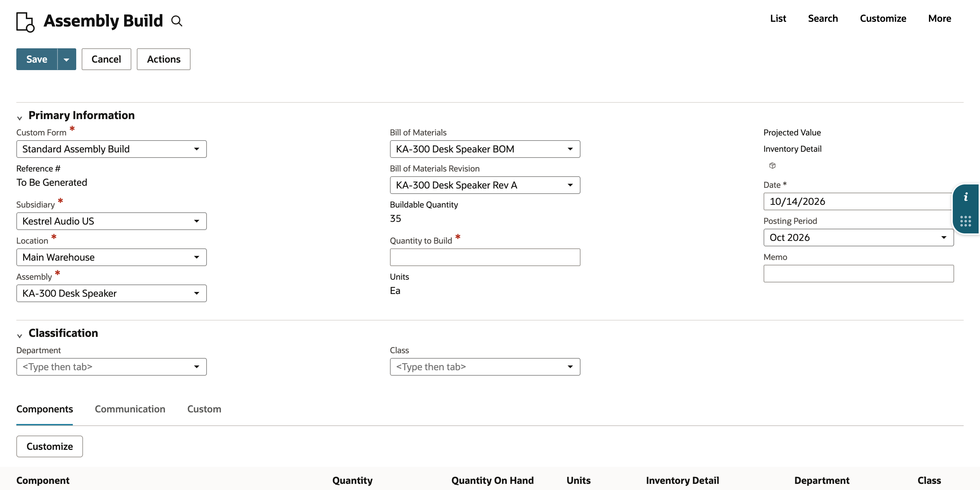Click the Memo field
Image resolution: width=980 pixels, height=490 pixels.
point(859,274)
